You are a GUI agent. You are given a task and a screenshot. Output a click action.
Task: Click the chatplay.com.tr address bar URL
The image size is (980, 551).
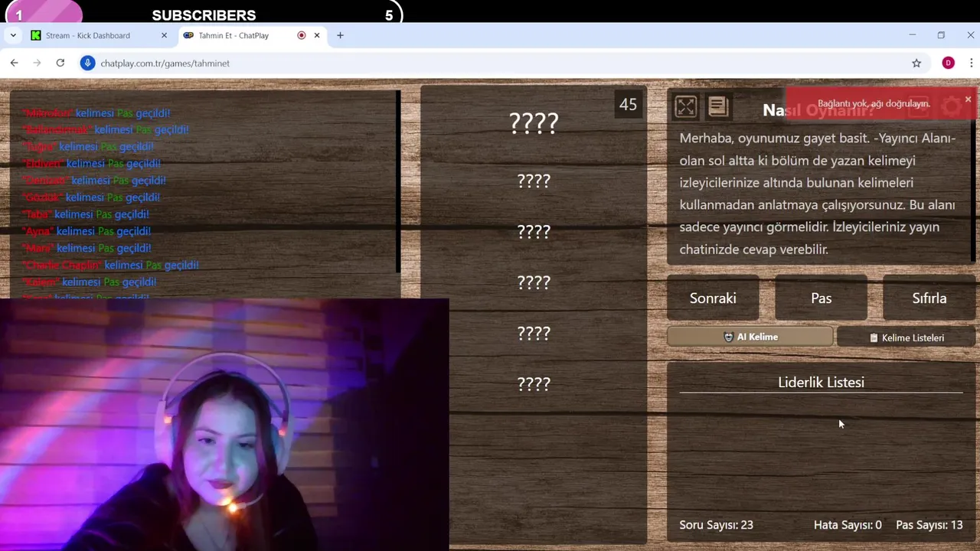pyautogui.click(x=165, y=64)
